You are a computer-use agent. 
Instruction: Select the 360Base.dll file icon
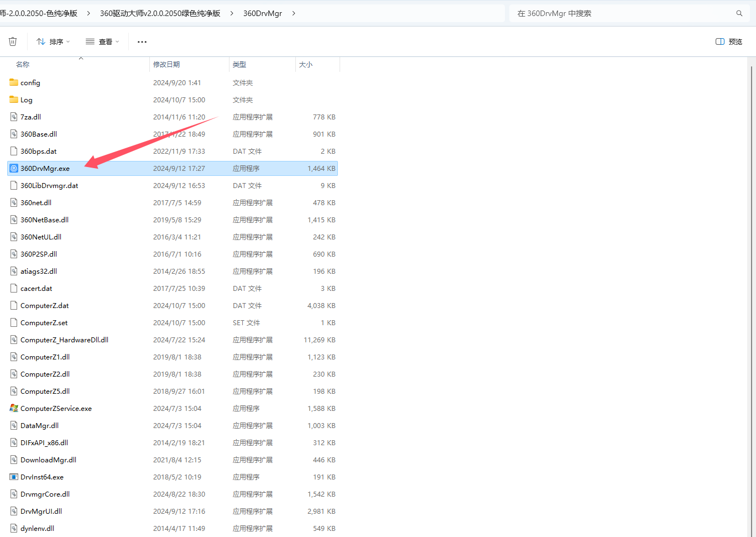pyautogui.click(x=14, y=134)
